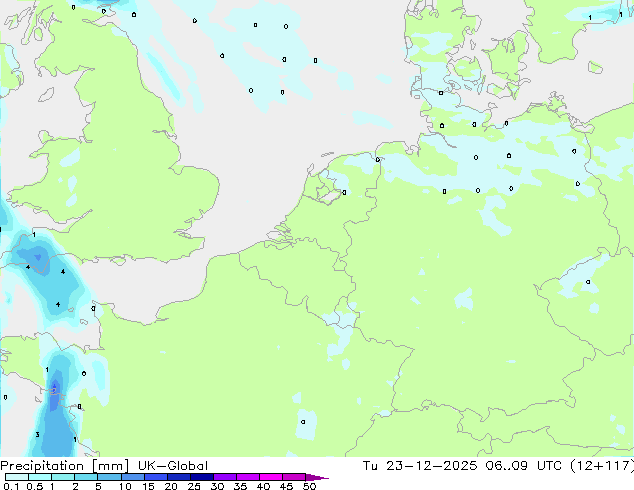Click the '0.5' legend scale label
The height and width of the screenshot is (490, 634).
tap(35, 486)
